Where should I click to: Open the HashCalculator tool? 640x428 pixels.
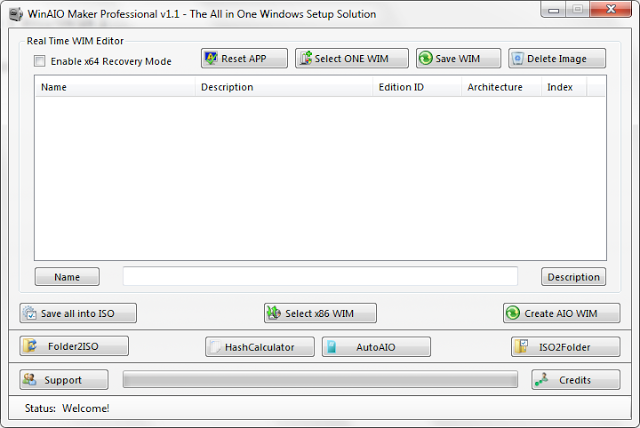point(260,347)
